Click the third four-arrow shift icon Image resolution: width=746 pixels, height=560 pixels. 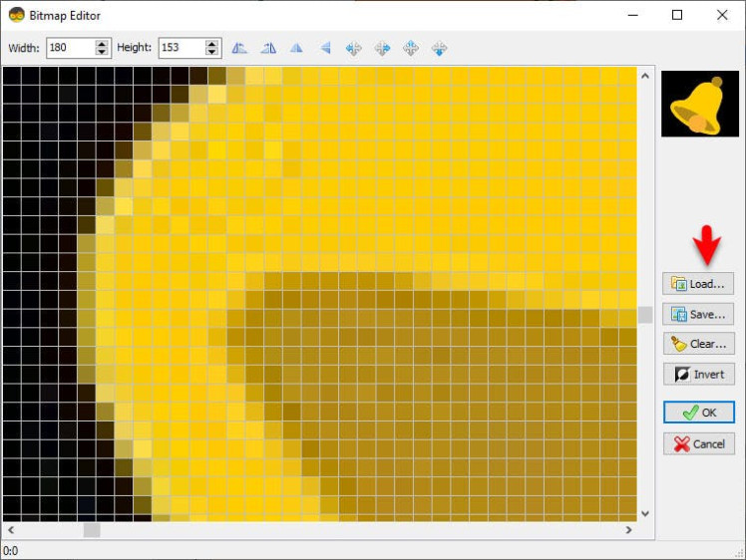pyautogui.click(x=410, y=48)
